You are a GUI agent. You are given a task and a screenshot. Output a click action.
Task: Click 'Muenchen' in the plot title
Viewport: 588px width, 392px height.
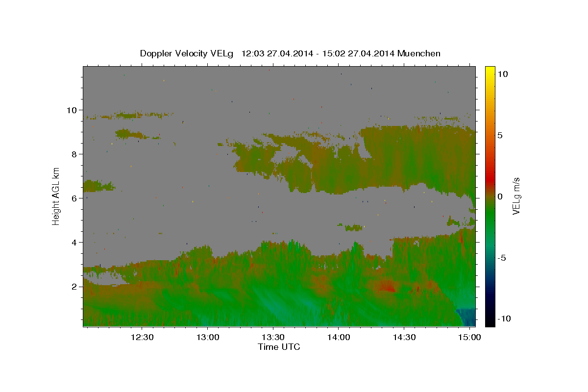point(419,53)
